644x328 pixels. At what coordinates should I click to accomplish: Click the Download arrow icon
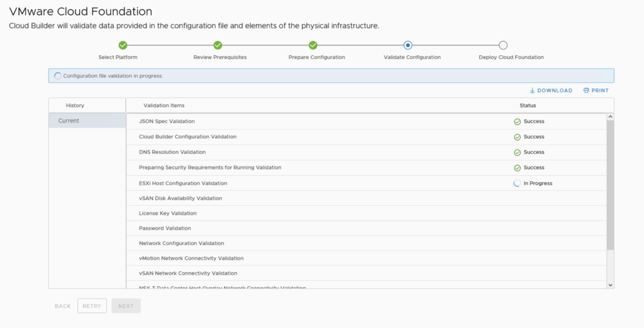(532, 90)
